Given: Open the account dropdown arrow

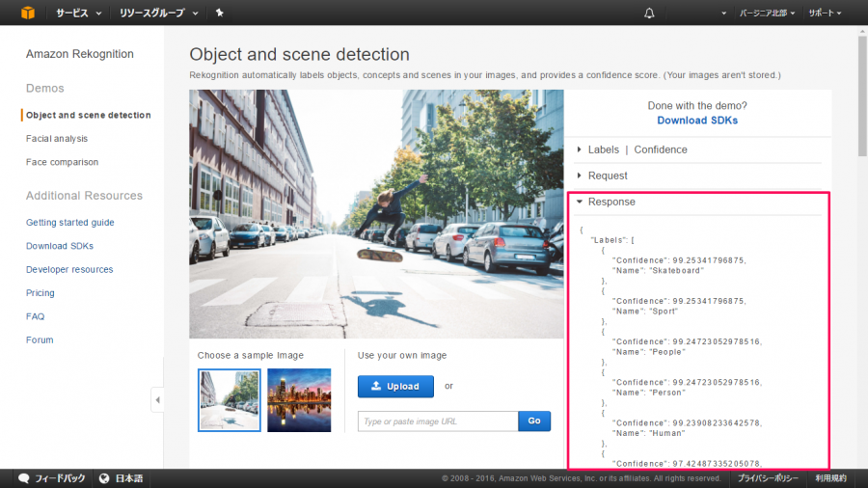Looking at the screenshot, I should tap(723, 14).
